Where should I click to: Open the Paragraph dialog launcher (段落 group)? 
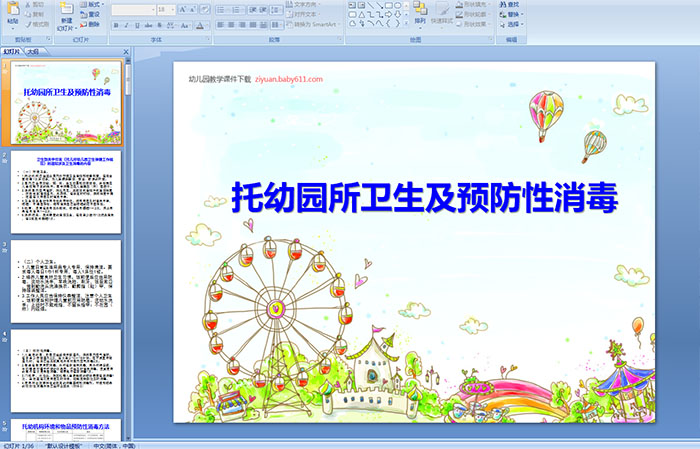tap(340, 39)
